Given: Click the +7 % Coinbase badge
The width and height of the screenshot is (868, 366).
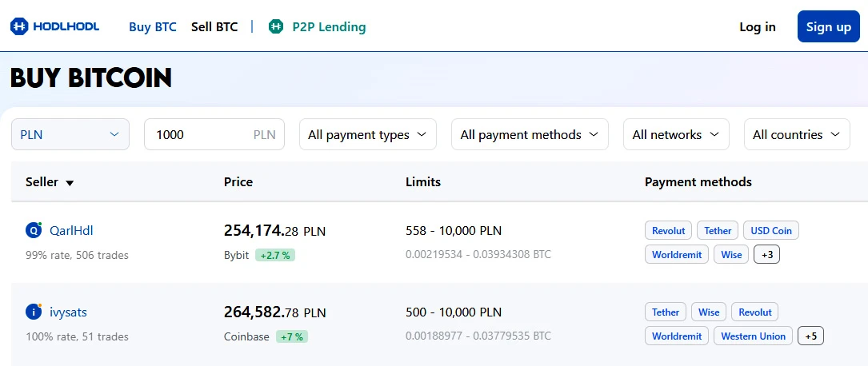Looking at the screenshot, I should pyautogui.click(x=292, y=336).
